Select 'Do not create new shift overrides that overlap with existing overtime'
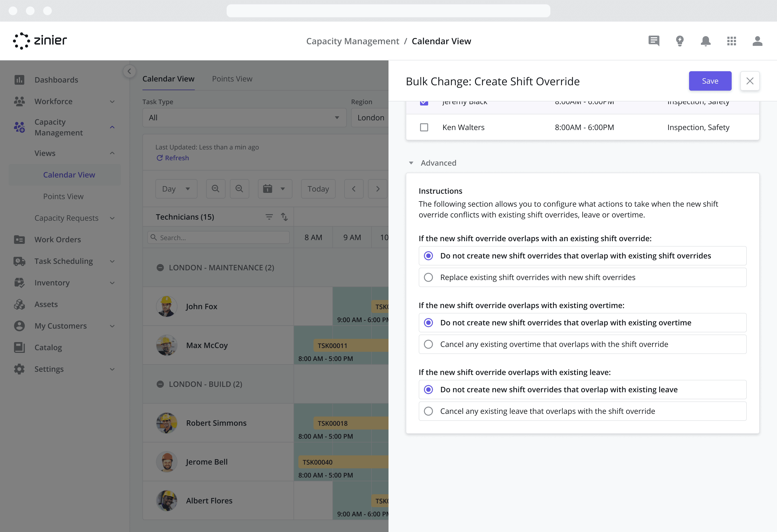777x532 pixels. (x=582, y=323)
